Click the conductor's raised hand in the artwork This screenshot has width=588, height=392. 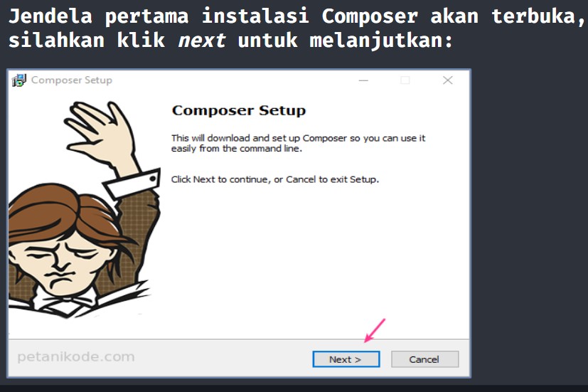pos(100,132)
